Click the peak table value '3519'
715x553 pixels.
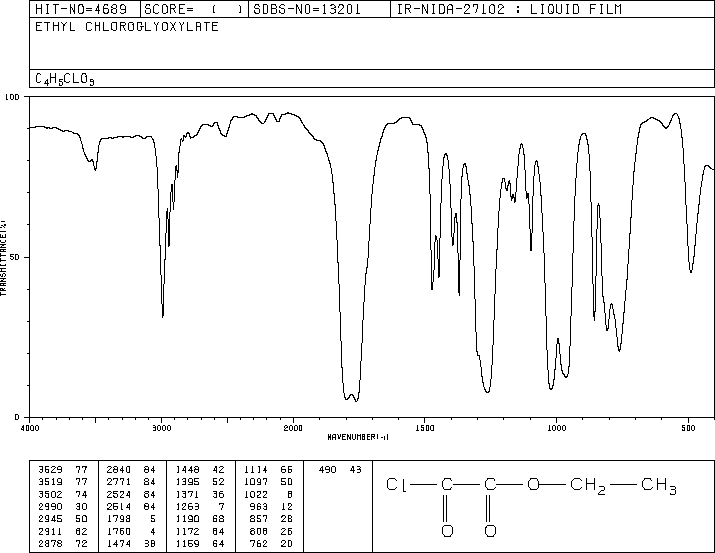(50, 482)
